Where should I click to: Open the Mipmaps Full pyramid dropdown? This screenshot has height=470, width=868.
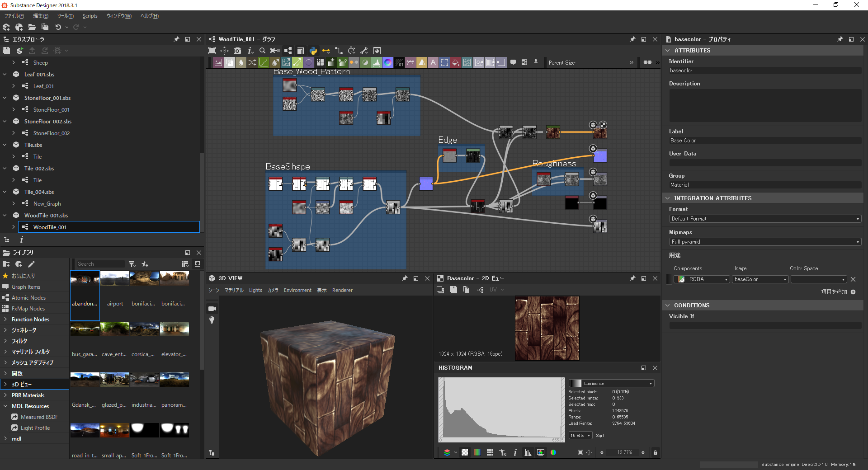[765, 242]
